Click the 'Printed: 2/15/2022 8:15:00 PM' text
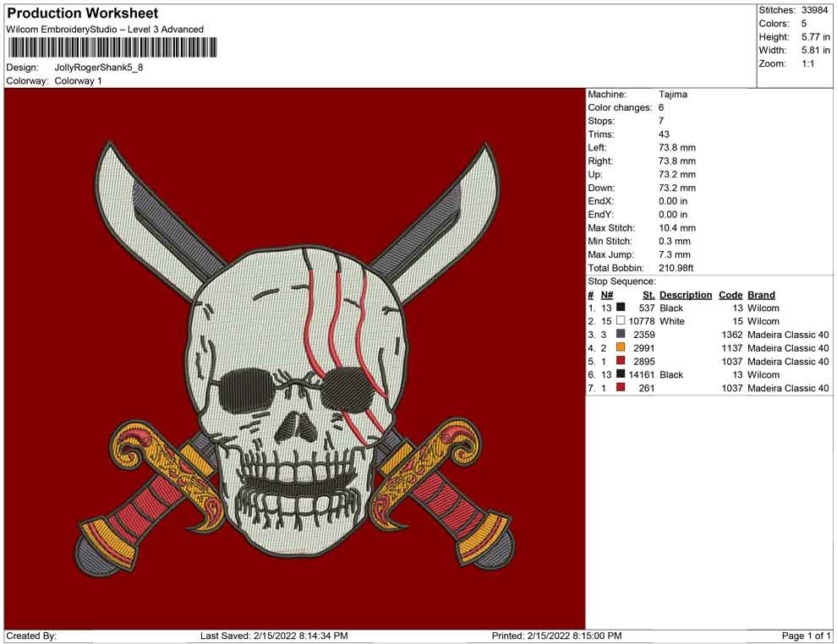The image size is (837, 644). click(x=557, y=636)
